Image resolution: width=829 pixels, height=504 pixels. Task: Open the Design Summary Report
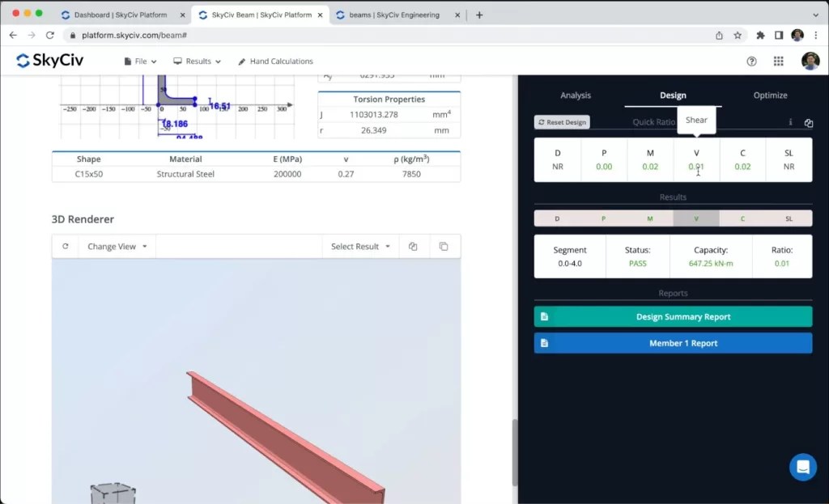click(x=673, y=316)
